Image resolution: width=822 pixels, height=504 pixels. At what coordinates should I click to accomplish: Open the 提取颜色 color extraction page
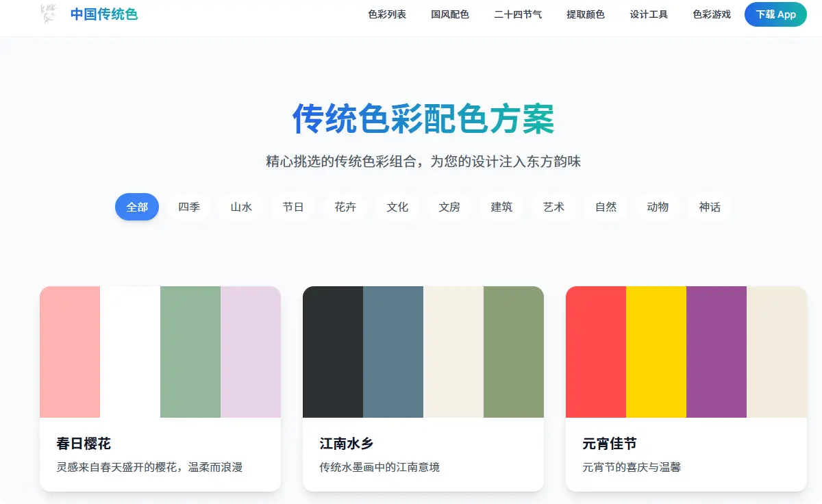pyautogui.click(x=586, y=14)
